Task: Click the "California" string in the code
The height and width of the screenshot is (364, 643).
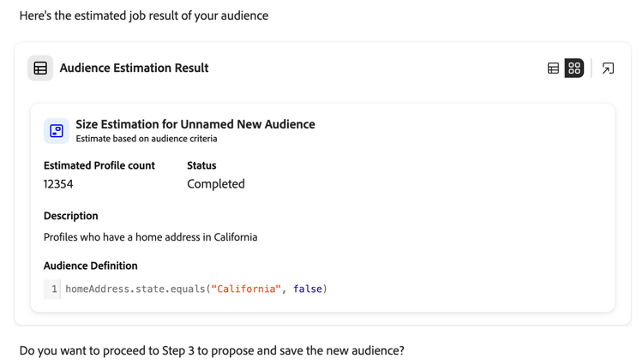Action: (245, 289)
